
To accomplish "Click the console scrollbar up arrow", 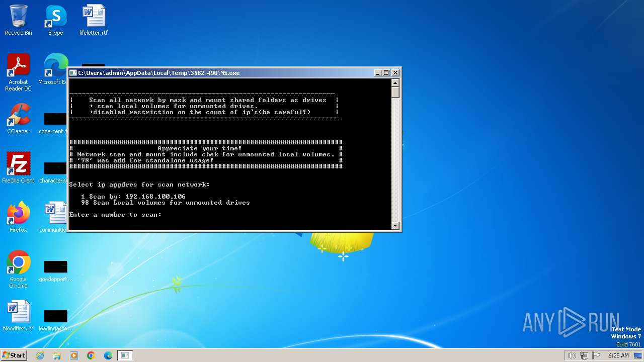I will coord(395,83).
